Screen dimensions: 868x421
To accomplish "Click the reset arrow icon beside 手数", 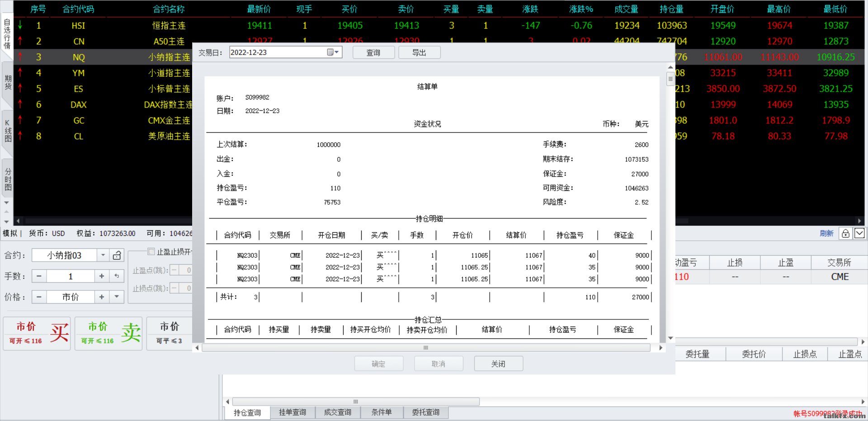I will coord(117,276).
